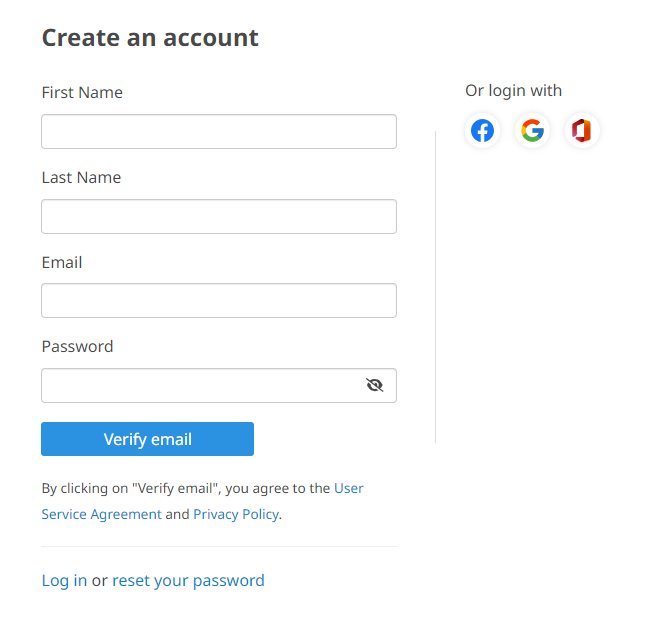Click the Or login with text
This screenshot has height=619, width=647.
[513, 90]
